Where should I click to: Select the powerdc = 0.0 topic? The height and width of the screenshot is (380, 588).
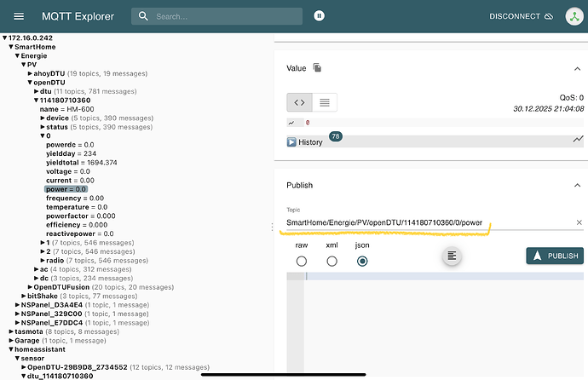70,145
